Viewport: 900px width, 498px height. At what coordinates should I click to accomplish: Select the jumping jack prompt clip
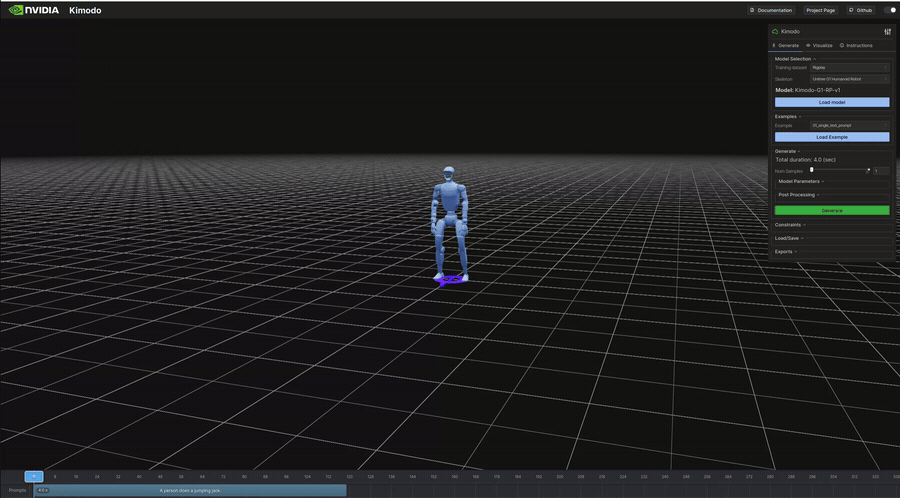pyautogui.click(x=190, y=491)
